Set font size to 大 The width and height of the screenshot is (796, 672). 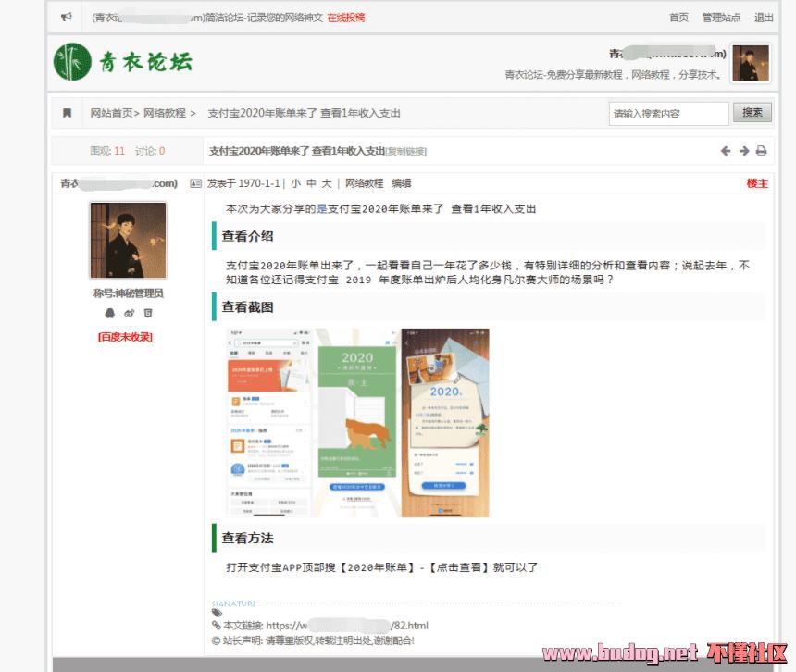327,183
